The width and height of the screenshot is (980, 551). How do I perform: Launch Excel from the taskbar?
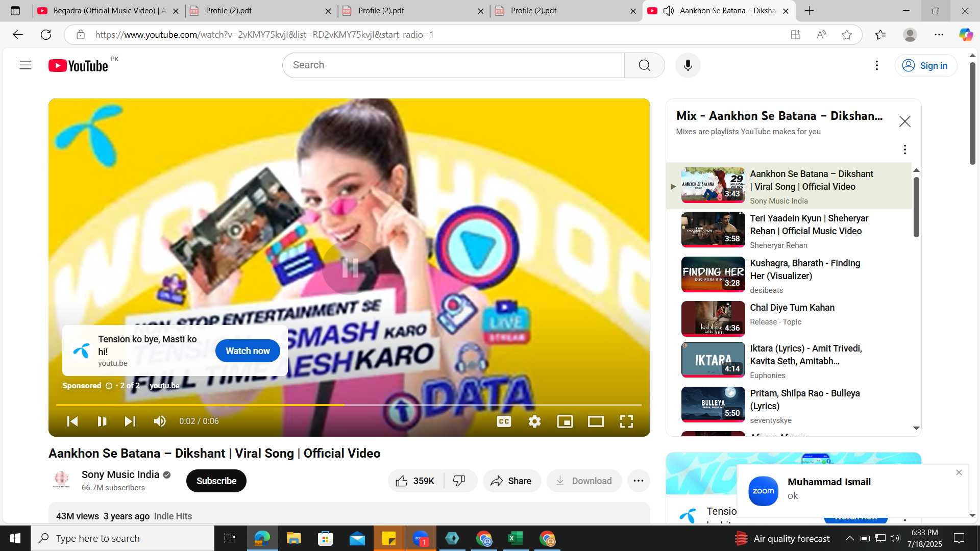pos(516,538)
